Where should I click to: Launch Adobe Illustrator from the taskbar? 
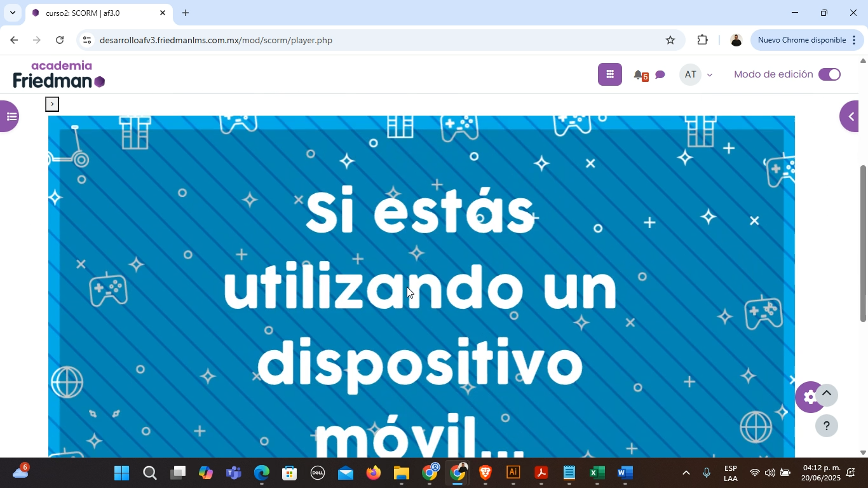(513, 473)
